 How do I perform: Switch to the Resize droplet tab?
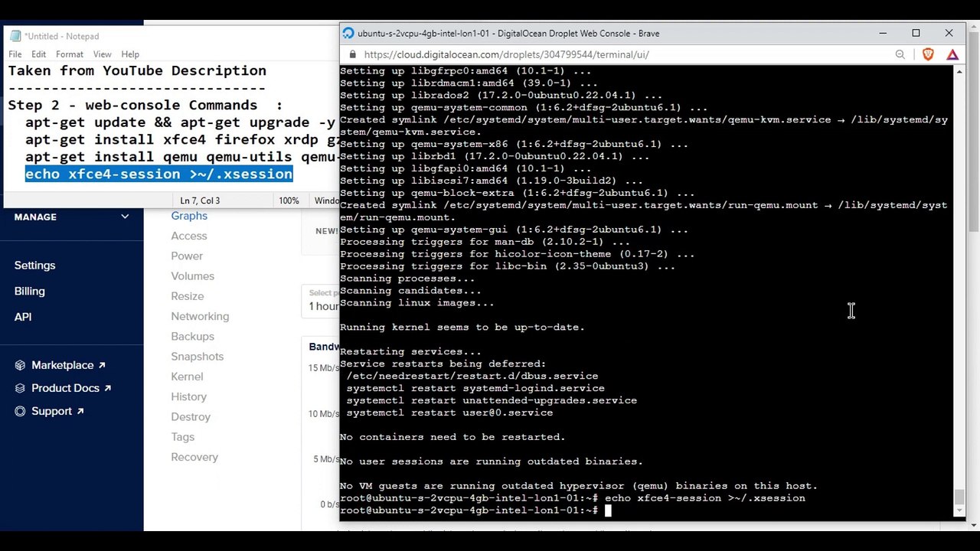187,296
